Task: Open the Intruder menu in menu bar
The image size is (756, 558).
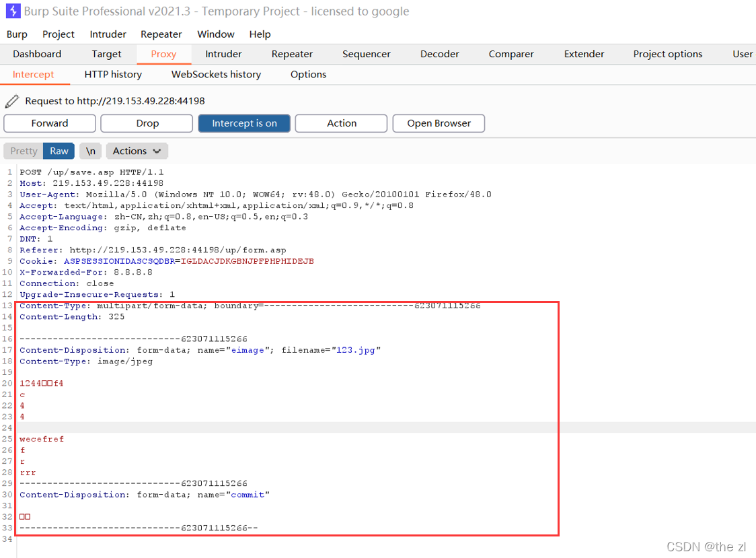Action: (x=108, y=34)
